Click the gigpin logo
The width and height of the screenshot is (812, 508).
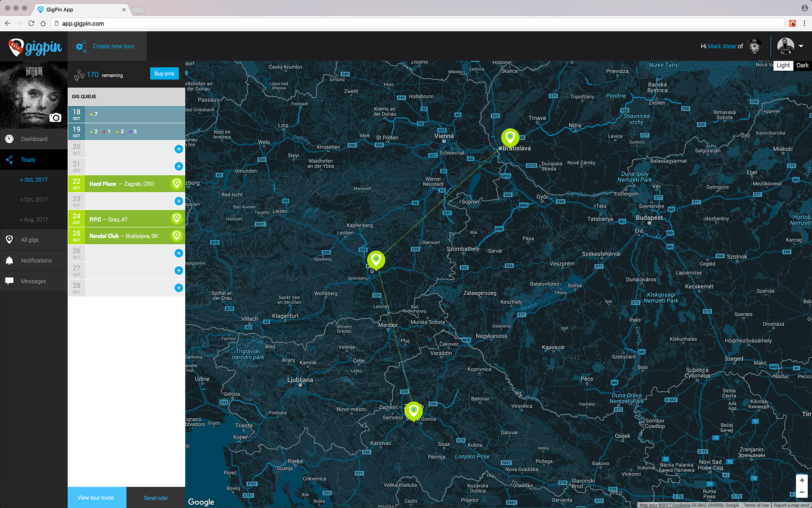click(36, 47)
